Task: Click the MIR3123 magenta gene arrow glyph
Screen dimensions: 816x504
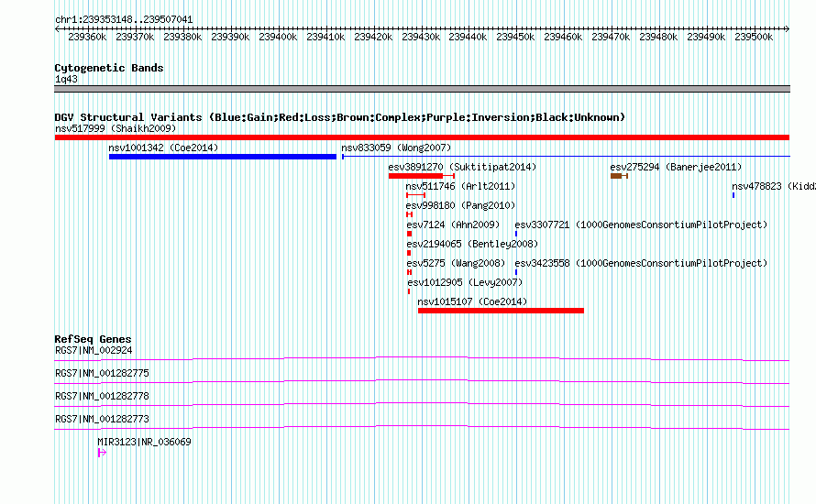Action: pos(102,453)
